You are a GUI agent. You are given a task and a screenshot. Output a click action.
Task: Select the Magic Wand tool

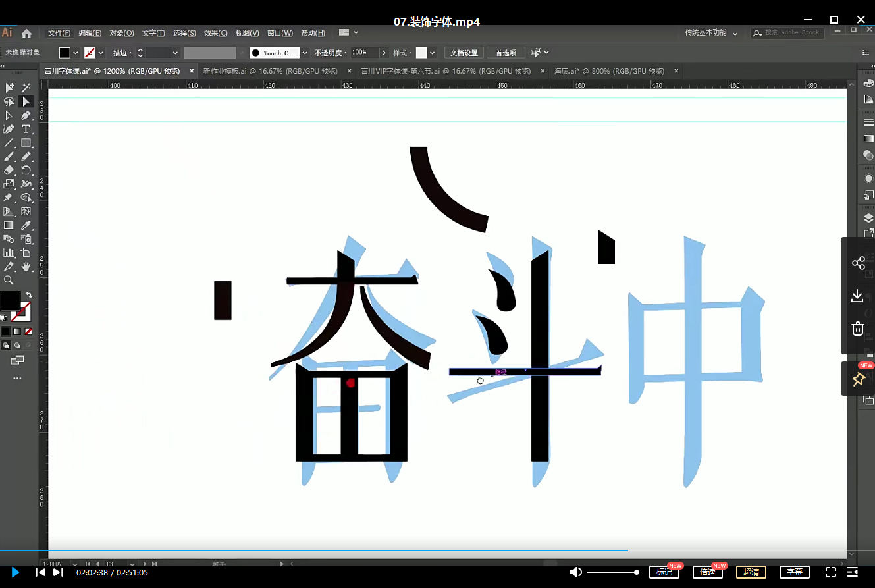click(26, 88)
